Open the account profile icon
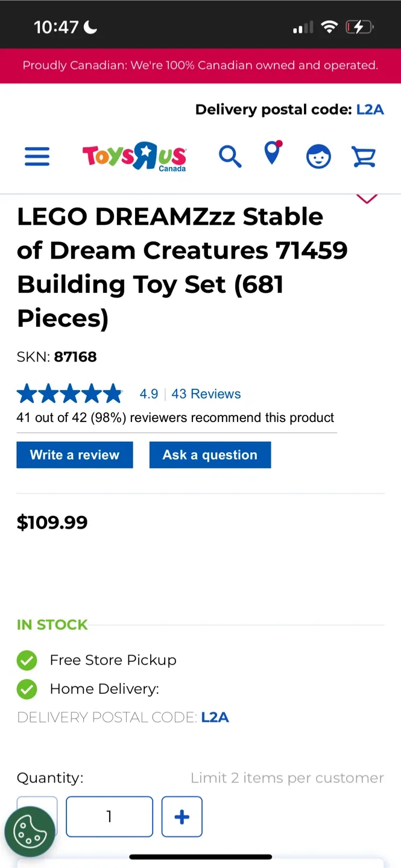Image resolution: width=401 pixels, height=868 pixels. (x=318, y=156)
